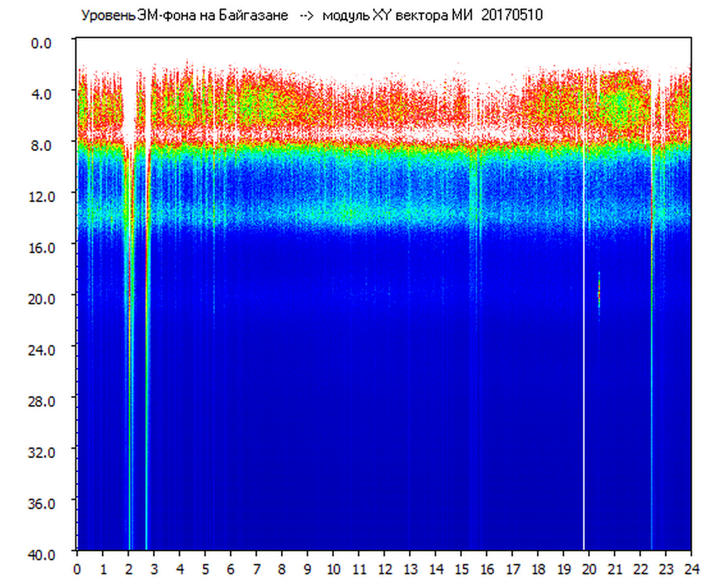Screen dimensions: 716x588
Task: Click the x-axis label 24
Action: 691,569
